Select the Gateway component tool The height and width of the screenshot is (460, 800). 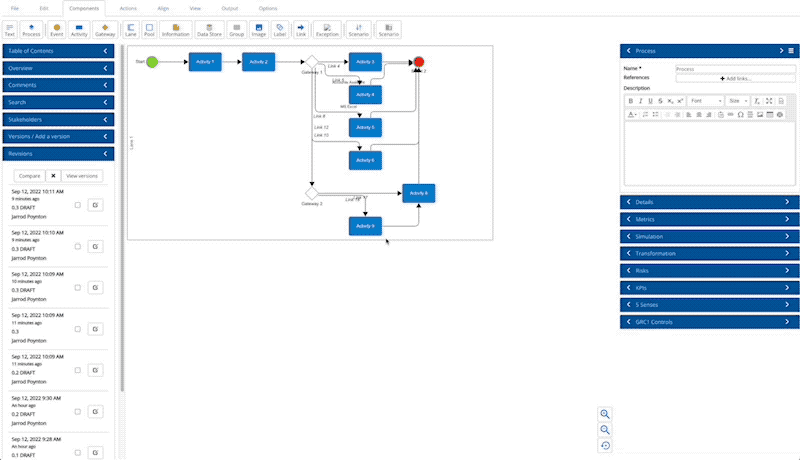[105, 30]
